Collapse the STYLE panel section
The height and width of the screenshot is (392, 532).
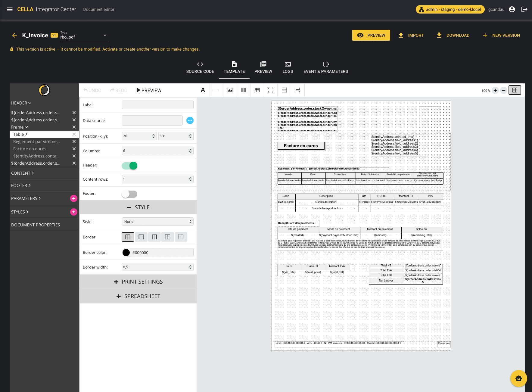coord(138,207)
